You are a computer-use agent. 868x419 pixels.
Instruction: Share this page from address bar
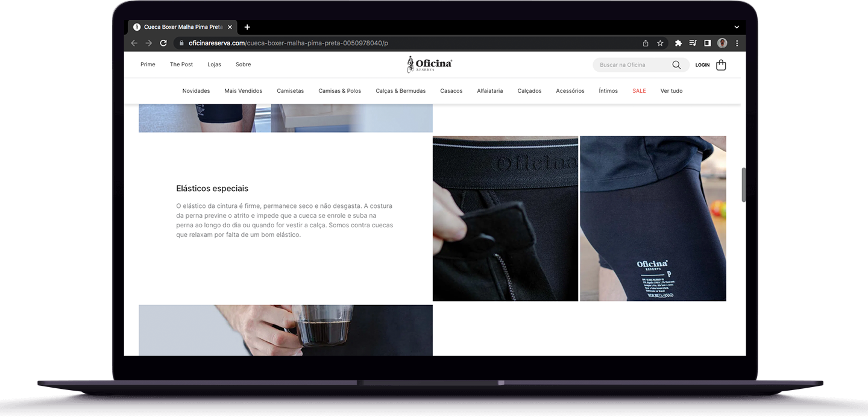[646, 43]
